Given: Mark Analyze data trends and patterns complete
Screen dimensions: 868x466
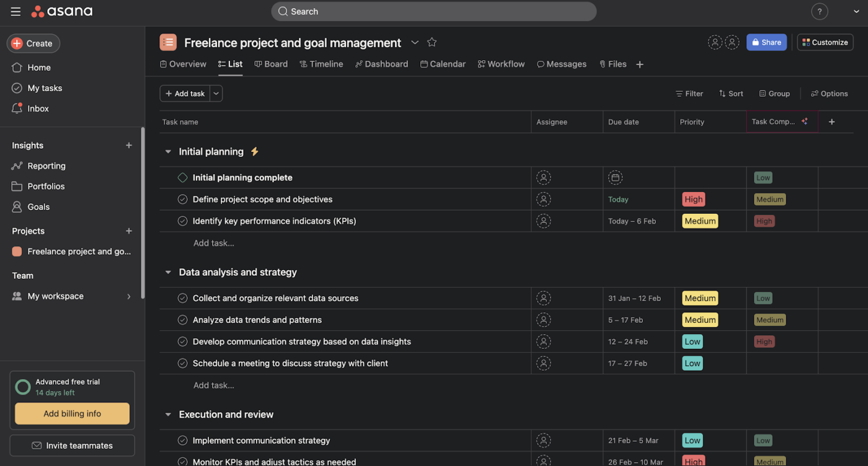Looking at the screenshot, I should pos(182,320).
